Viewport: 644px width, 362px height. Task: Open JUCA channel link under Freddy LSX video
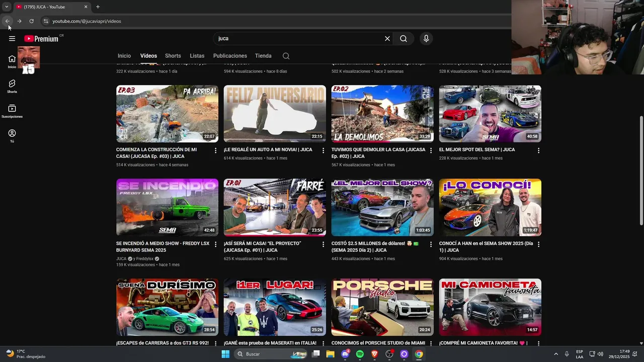[x=121, y=259]
